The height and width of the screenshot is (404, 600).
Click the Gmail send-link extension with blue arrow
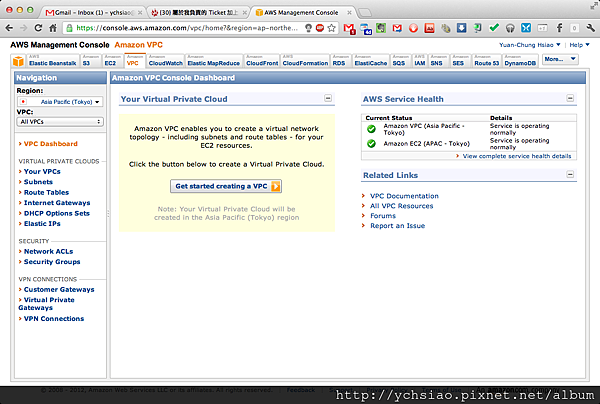[397, 28]
